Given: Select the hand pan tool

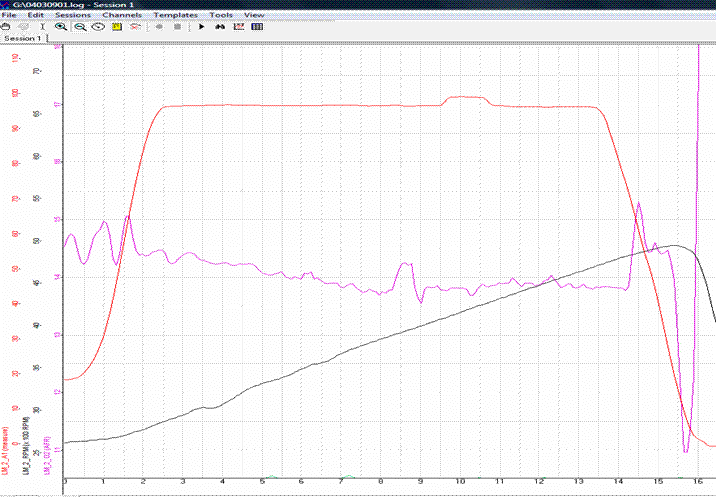Looking at the screenshot, I should pyautogui.click(x=7, y=27).
